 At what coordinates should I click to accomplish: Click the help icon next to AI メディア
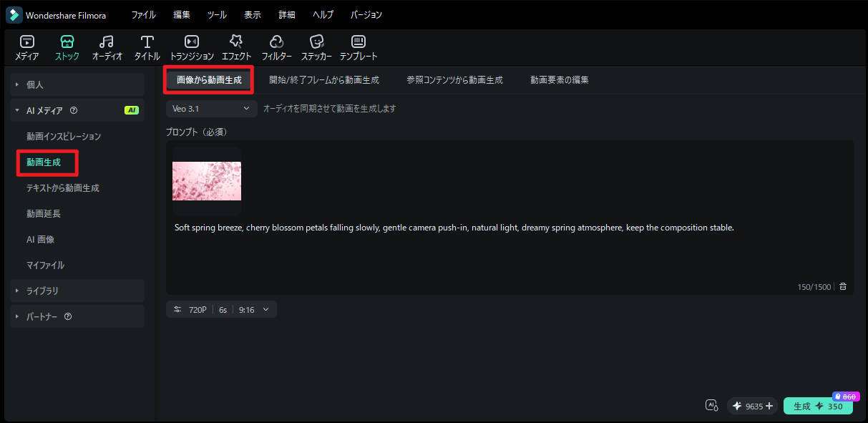click(74, 110)
